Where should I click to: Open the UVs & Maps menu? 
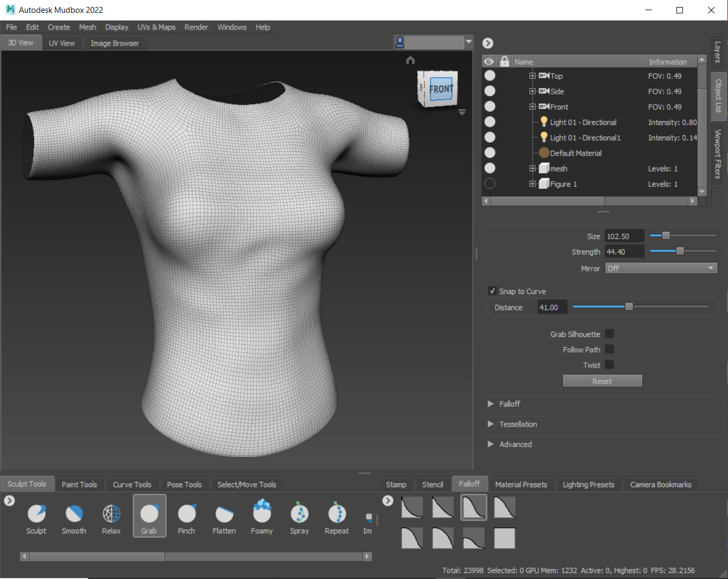[156, 27]
